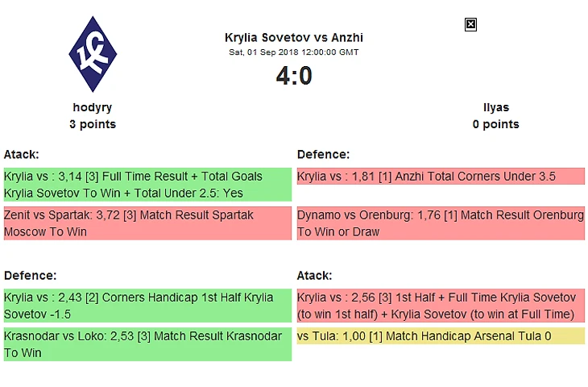
Task: Click Anzhi Total Corners Under 3.5 bet
Action: click(x=441, y=177)
